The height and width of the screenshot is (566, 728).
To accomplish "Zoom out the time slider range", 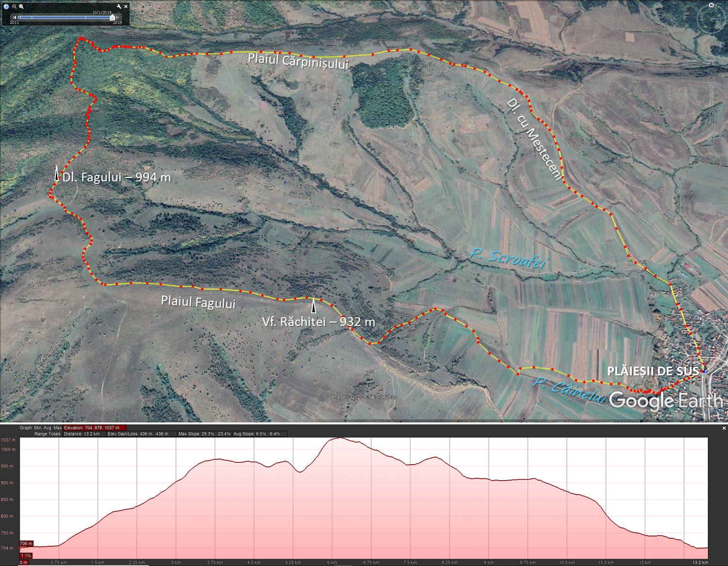I will 15,7.
